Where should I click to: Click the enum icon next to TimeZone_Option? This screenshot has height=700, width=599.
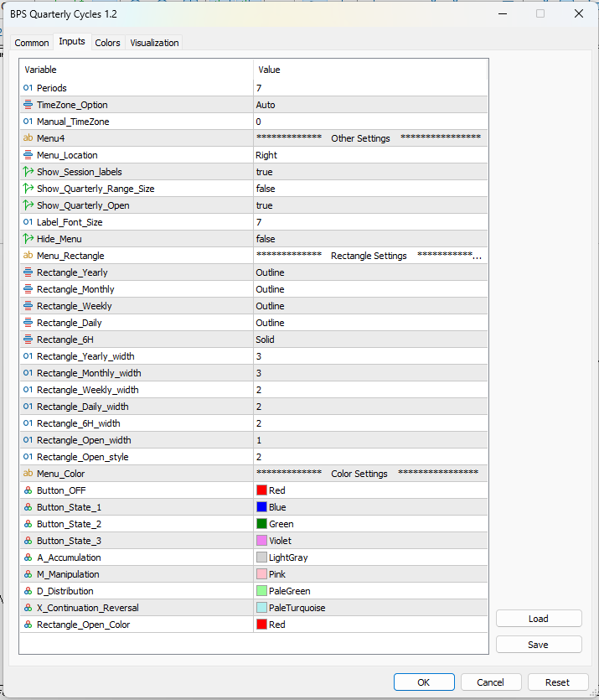(x=28, y=105)
